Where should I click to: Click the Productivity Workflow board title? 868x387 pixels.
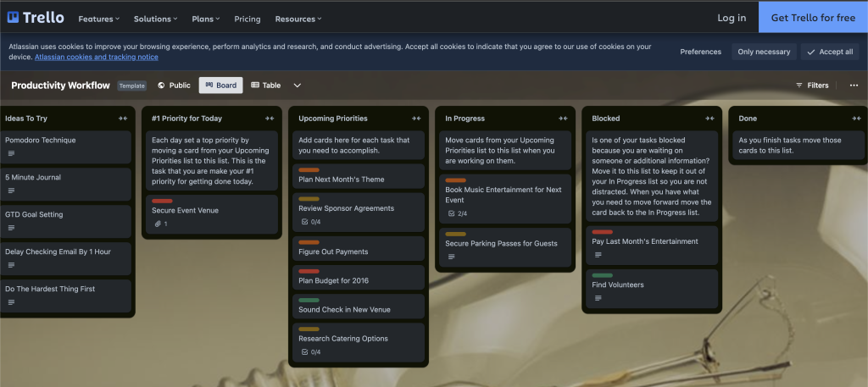60,86
